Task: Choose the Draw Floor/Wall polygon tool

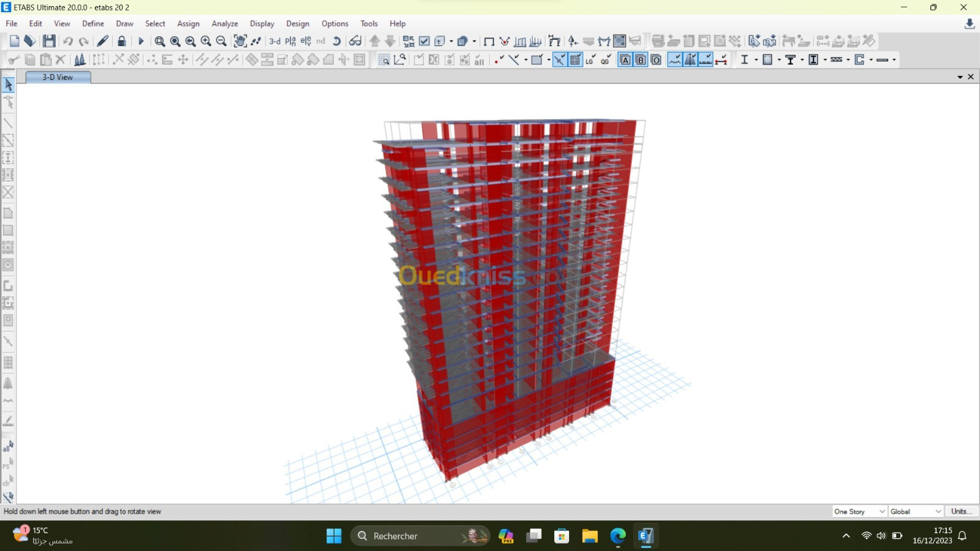Action: (x=9, y=213)
